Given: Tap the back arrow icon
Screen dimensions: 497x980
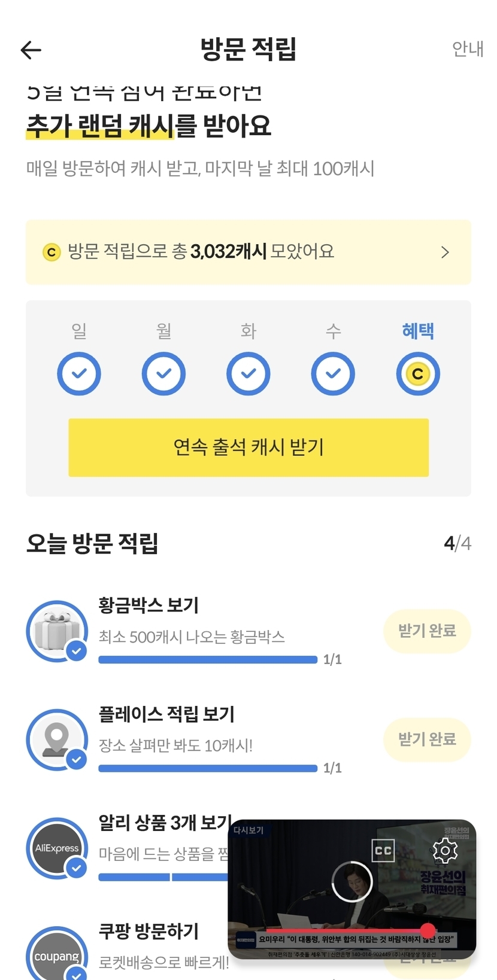Looking at the screenshot, I should pyautogui.click(x=31, y=50).
